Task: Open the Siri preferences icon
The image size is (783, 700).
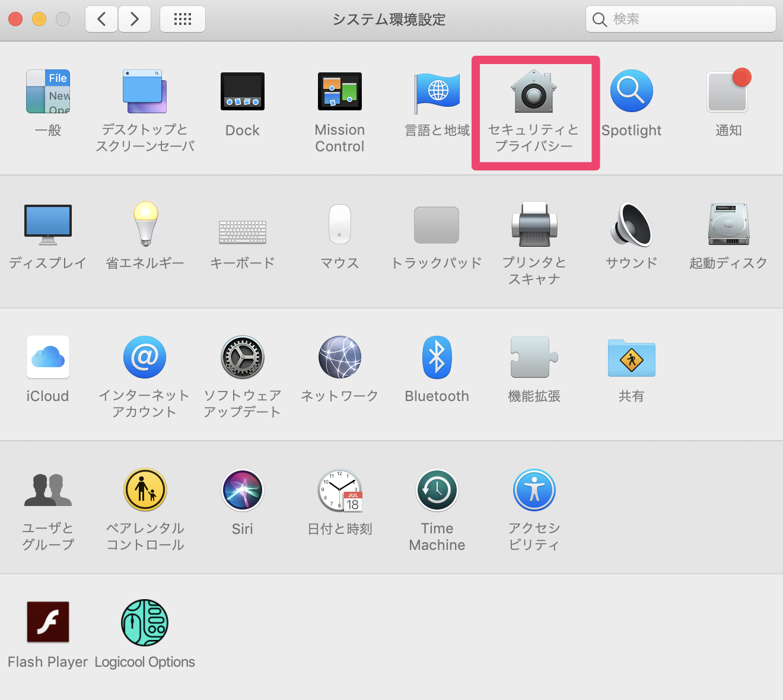Action: tap(243, 490)
